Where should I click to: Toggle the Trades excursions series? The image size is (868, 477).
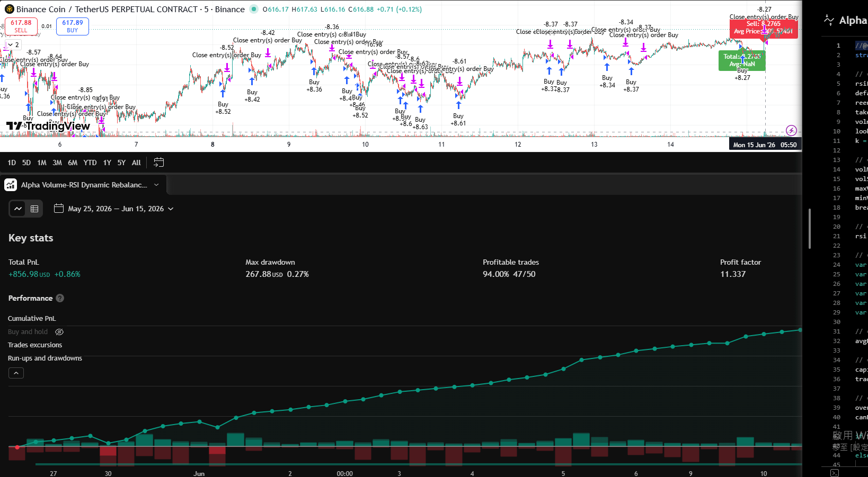click(x=35, y=345)
